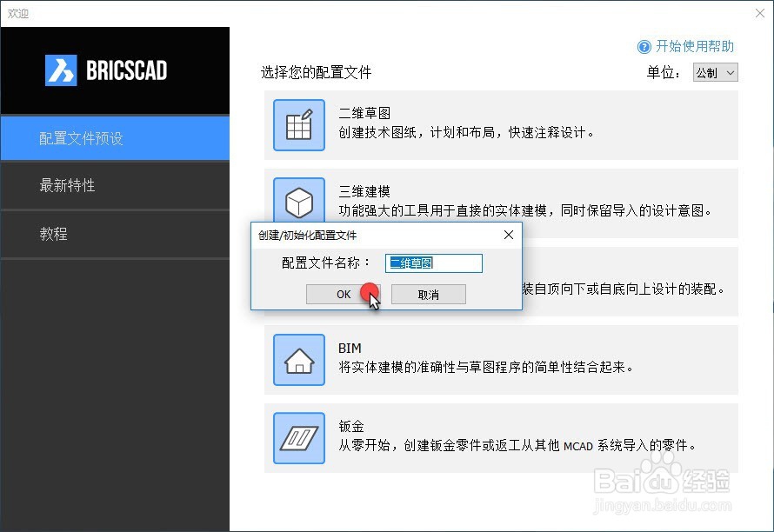Open the 最新特性 sidebar tab

click(115, 185)
